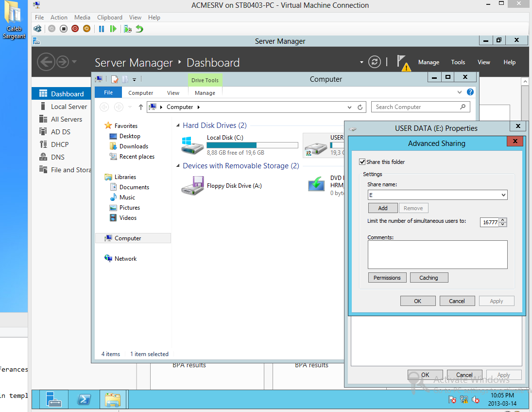Click Server Manager forward navigation arrow
This screenshot has width=532, height=412.
[x=62, y=62]
